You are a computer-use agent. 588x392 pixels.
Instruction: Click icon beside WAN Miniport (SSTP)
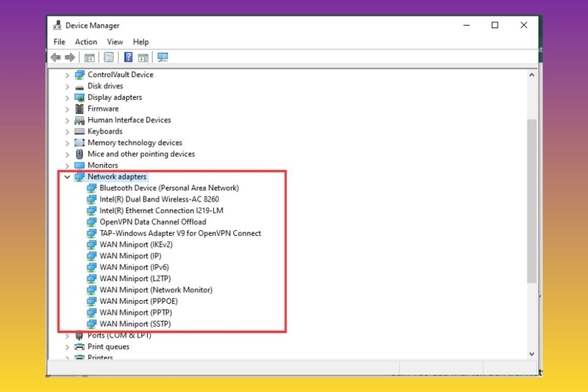point(91,324)
